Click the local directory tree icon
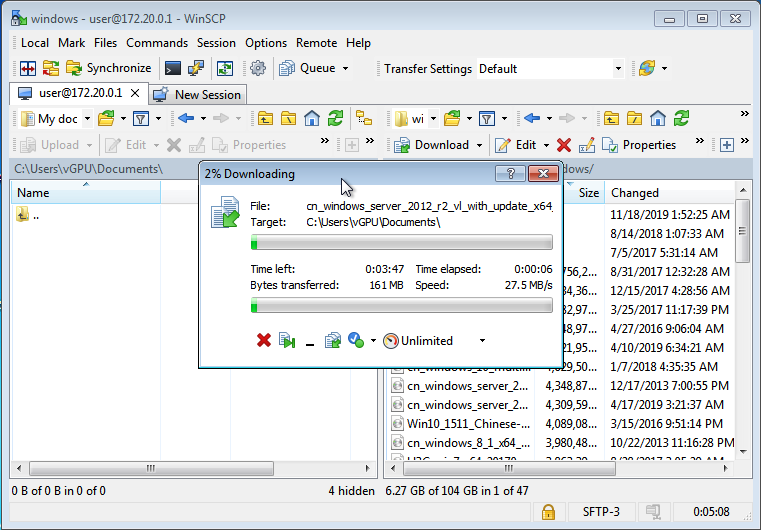 [x=364, y=118]
